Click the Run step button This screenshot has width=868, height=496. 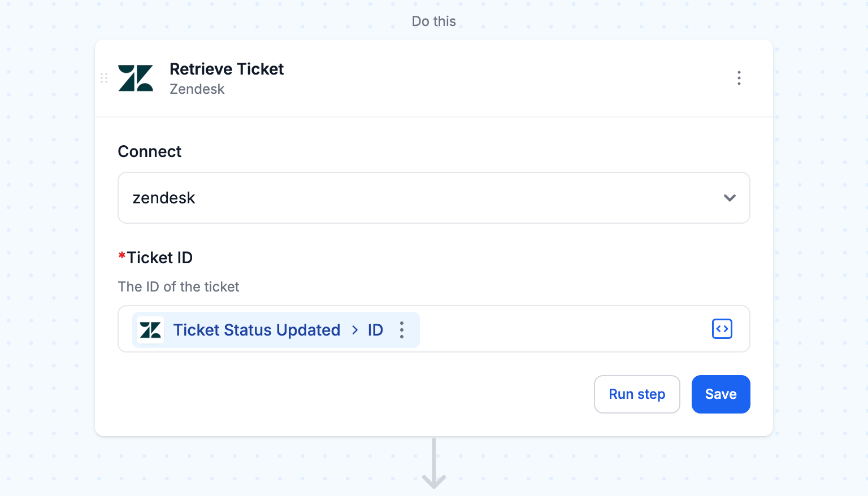coord(637,394)
